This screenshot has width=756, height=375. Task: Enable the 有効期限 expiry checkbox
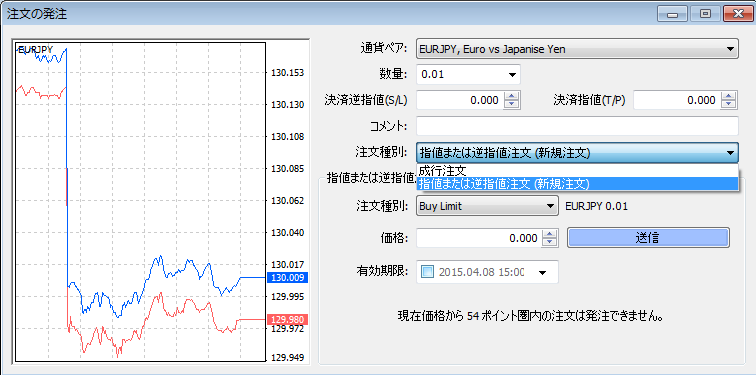point(427,272)
